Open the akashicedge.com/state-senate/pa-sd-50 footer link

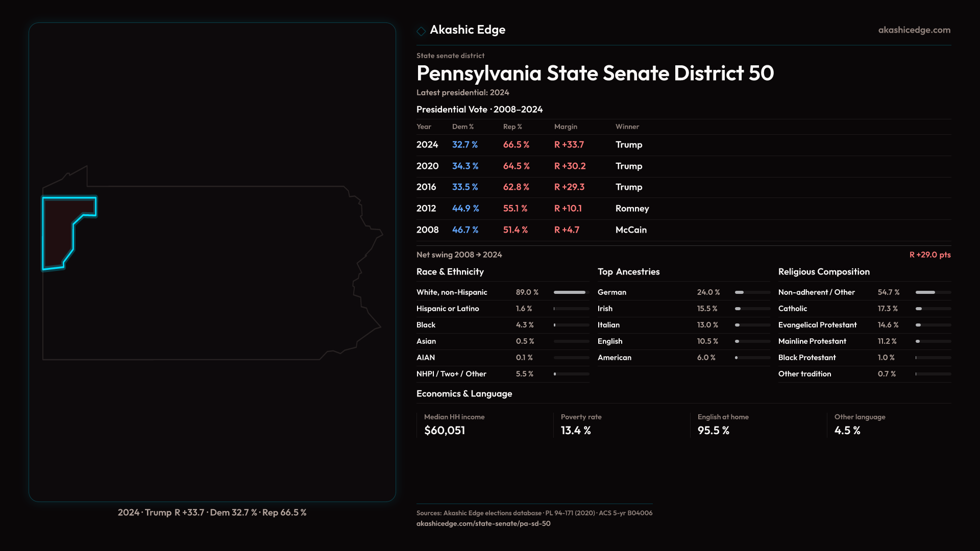(483, 523)
